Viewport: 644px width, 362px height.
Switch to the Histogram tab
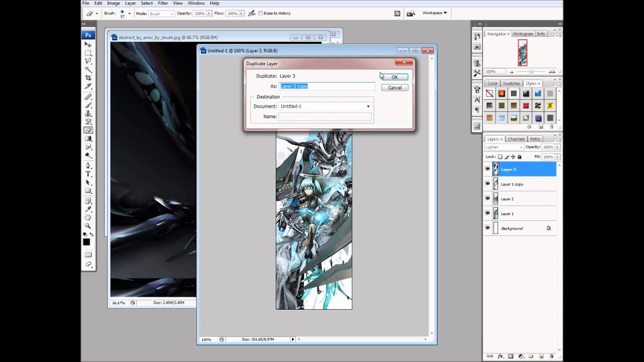click(x=523, y=34)
